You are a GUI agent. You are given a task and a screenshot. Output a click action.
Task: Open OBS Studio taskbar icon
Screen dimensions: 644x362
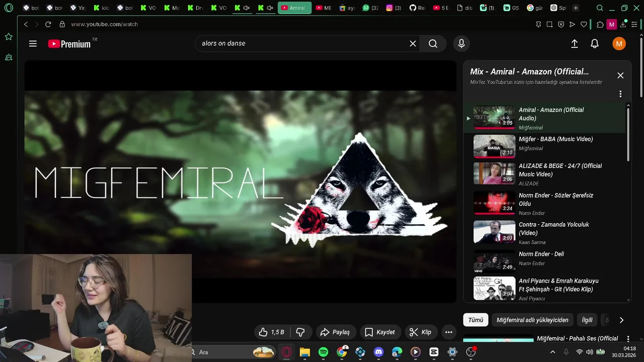471,352
